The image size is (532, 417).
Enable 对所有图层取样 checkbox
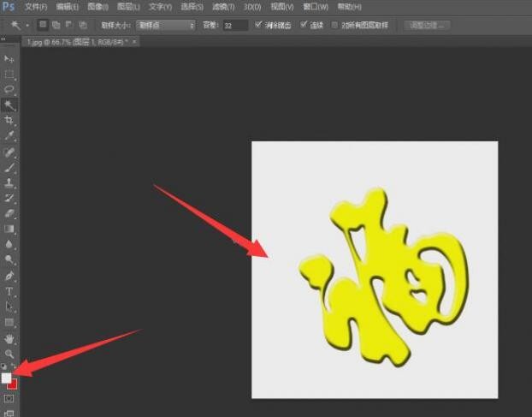pos(334,26)
